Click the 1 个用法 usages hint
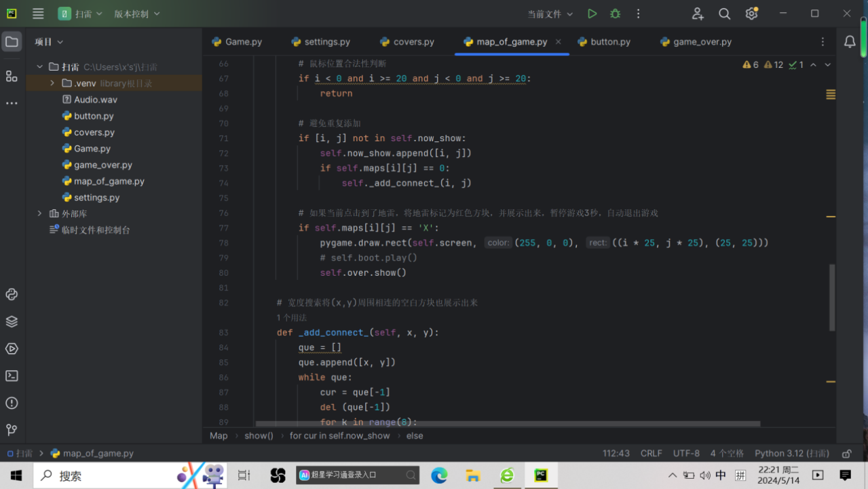The image size is (868, 489). click(x=292, y=317)
